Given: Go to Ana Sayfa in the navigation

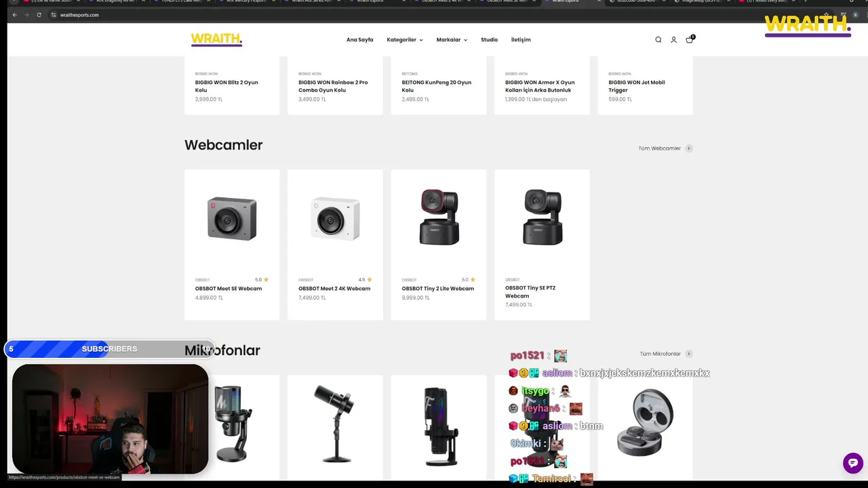Looking at the screenshot, I should (359, 40).
